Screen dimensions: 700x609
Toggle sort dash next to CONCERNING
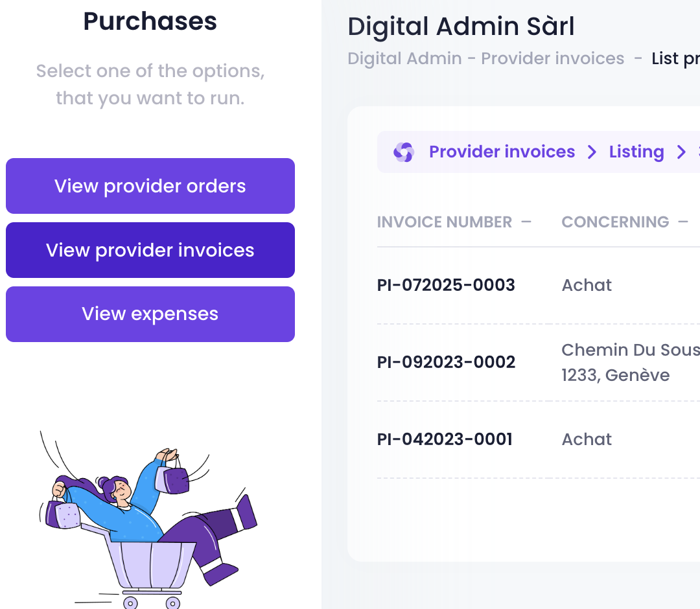(683, 222)
